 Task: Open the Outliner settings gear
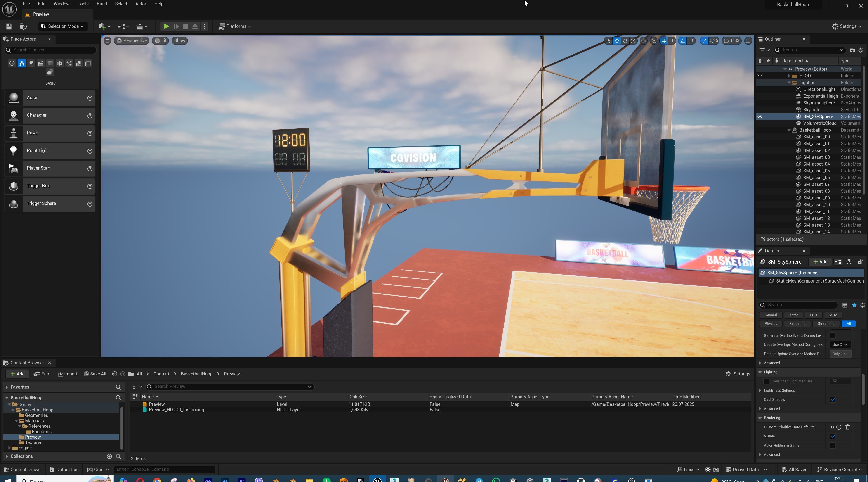tap(860, 50)
